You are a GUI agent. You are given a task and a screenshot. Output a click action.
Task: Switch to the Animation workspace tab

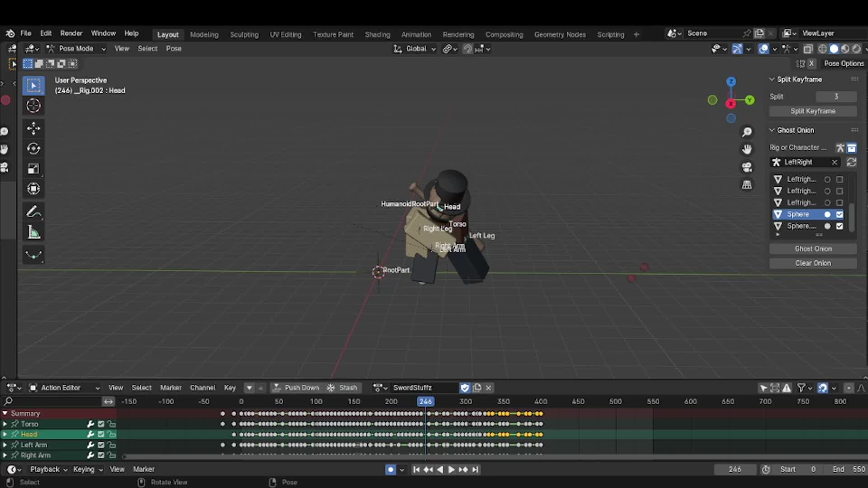(416, 34)
